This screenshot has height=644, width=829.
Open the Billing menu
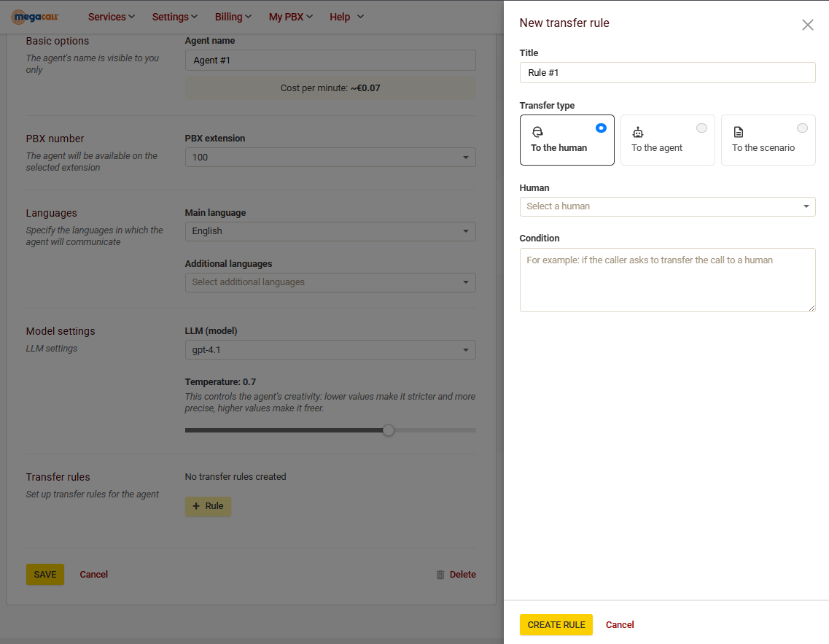[233, 17]
